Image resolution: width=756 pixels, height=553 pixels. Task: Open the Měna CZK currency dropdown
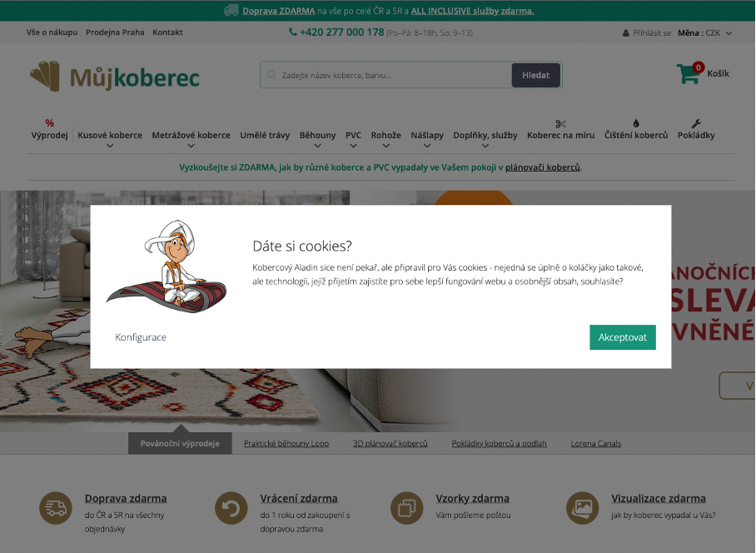click(x=705, y=33)
